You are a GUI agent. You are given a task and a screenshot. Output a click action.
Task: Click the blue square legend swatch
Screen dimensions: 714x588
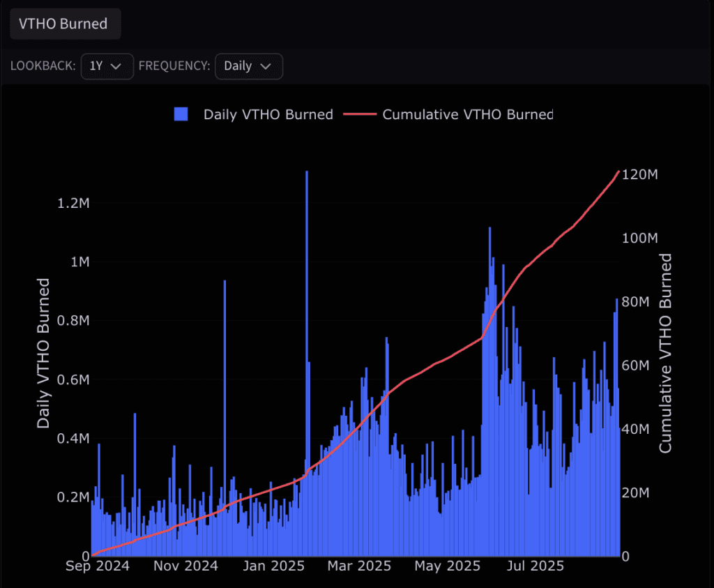181,114
